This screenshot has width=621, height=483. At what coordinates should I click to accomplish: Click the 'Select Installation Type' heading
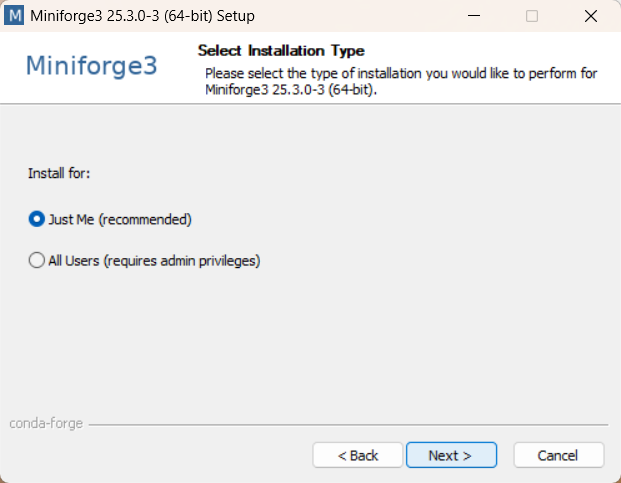click(x=281, y=51)
